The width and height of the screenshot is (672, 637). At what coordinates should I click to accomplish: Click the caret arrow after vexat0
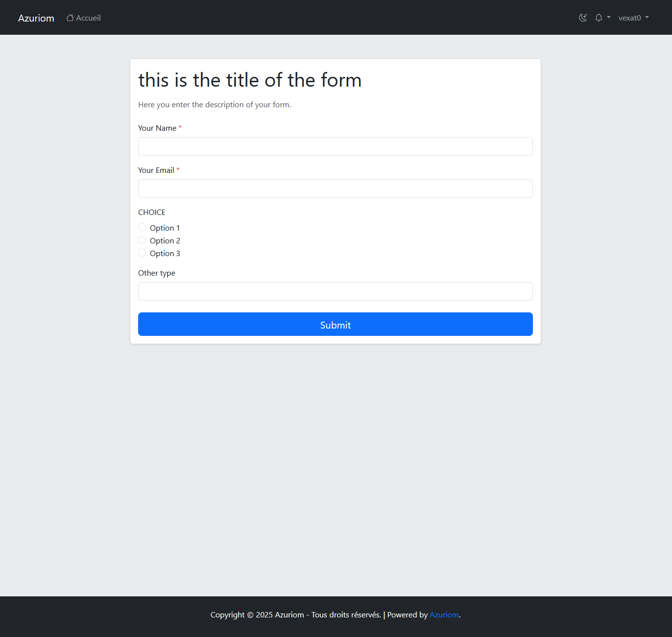(x=647, y=18)
